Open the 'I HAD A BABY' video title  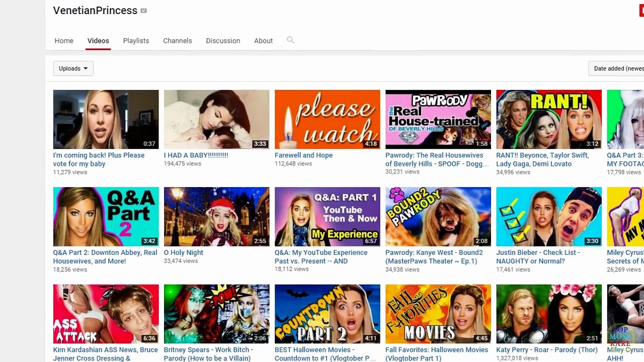(x=196, y=155)
